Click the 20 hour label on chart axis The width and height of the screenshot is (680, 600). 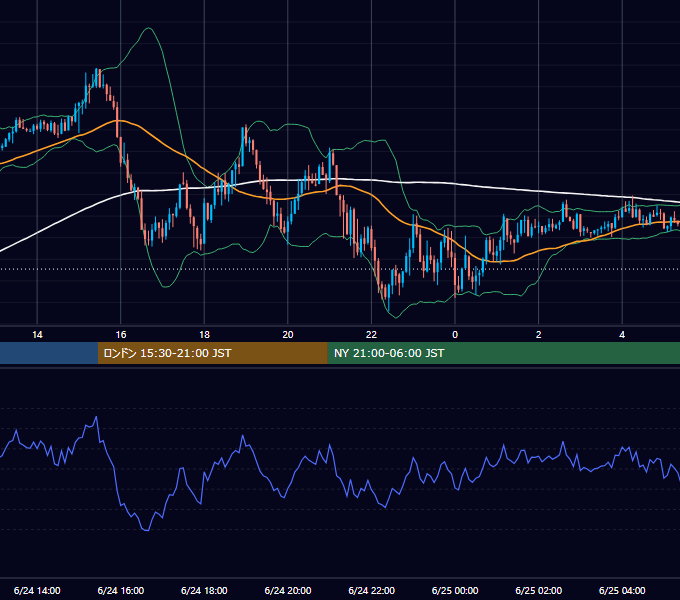tap(288, 335)
